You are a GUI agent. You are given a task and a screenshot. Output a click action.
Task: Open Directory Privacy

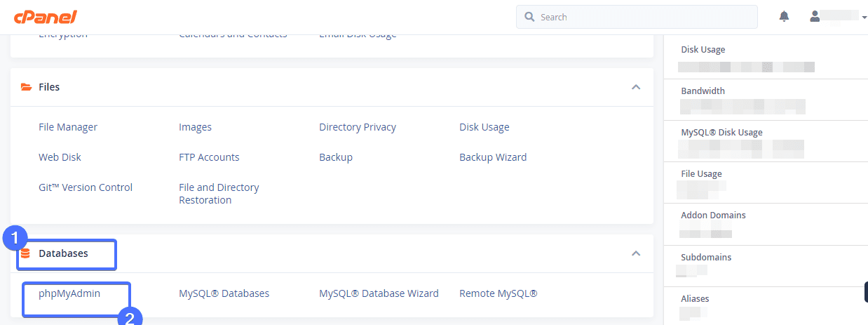tap(358, 127)
